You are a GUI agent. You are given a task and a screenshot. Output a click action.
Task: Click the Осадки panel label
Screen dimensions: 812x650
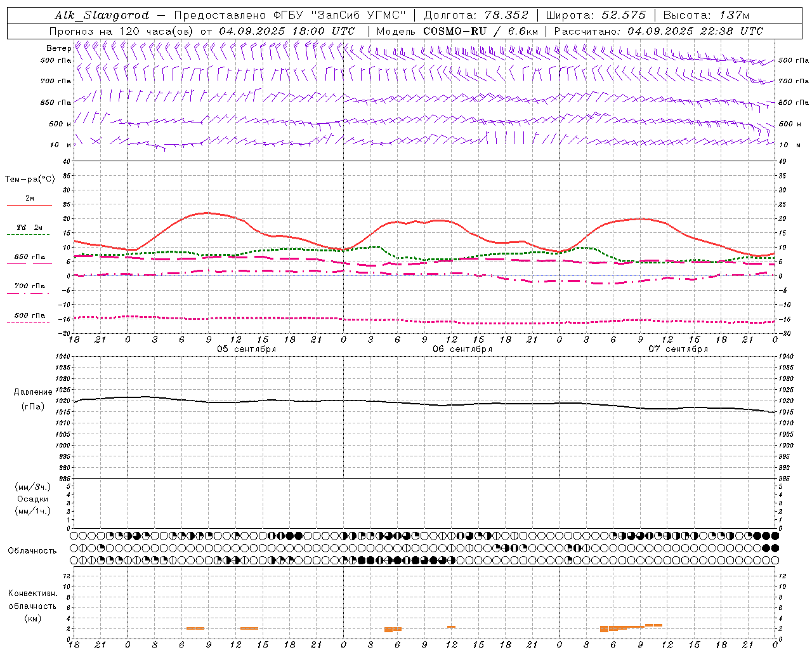(33, 499)
